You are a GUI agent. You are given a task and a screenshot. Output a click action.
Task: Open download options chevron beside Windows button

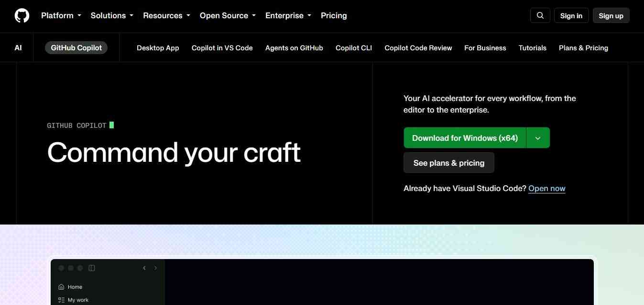pos(538,138)
